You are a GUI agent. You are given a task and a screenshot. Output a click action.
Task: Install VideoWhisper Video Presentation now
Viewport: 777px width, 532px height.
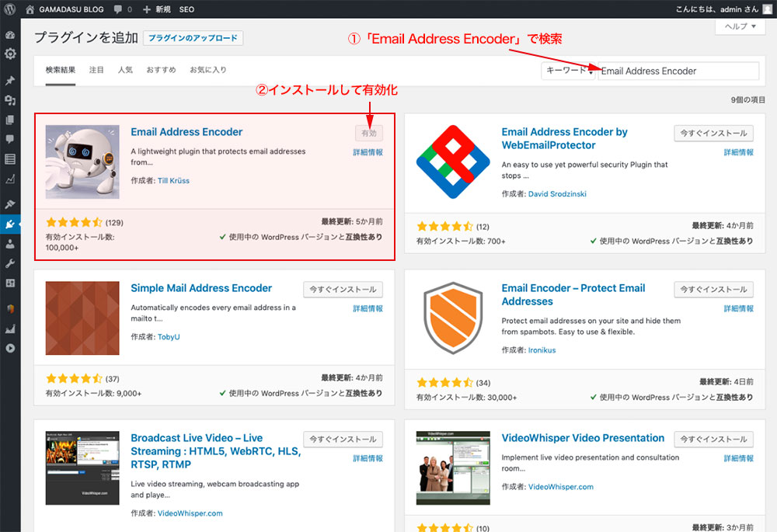tap(713, 439)
